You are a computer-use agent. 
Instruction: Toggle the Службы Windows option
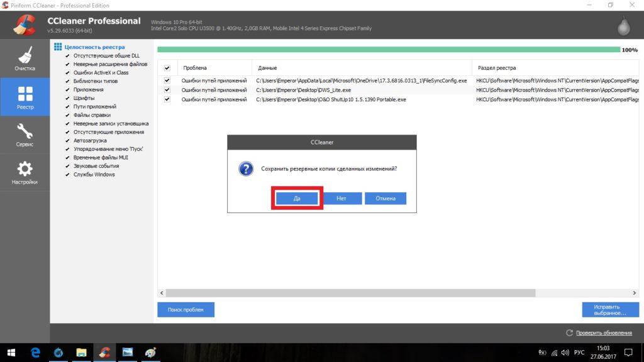point(67,175)
